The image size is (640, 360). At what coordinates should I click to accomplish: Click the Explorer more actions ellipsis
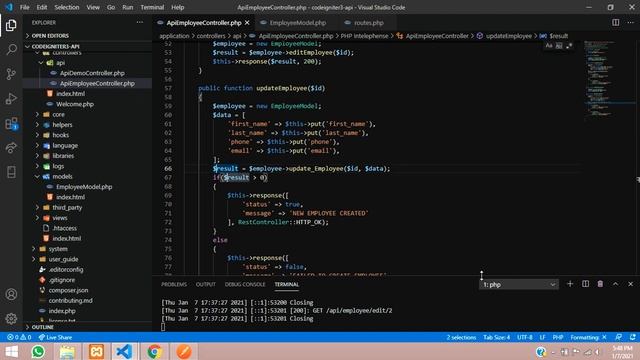[x=140, y=22]
